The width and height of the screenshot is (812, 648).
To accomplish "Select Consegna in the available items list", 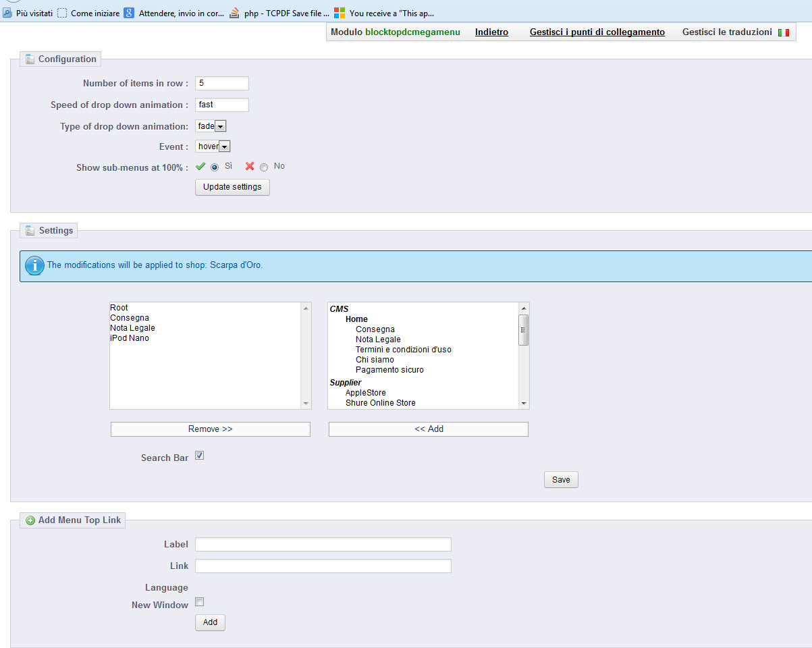I will point(375,329).
